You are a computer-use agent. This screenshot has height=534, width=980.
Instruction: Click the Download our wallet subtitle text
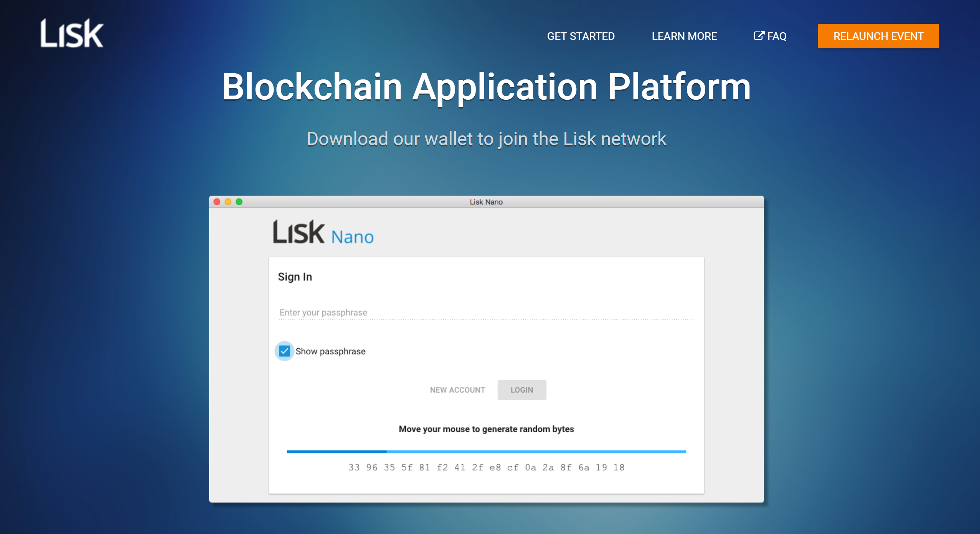click(x=486, y=139)
